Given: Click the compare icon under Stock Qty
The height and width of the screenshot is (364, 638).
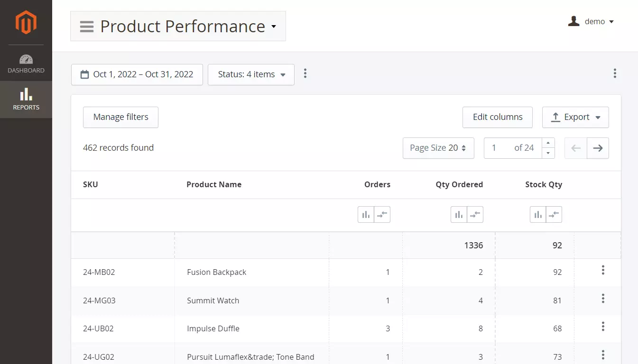Looking at the screenshot, I should (x=554, y=215).
